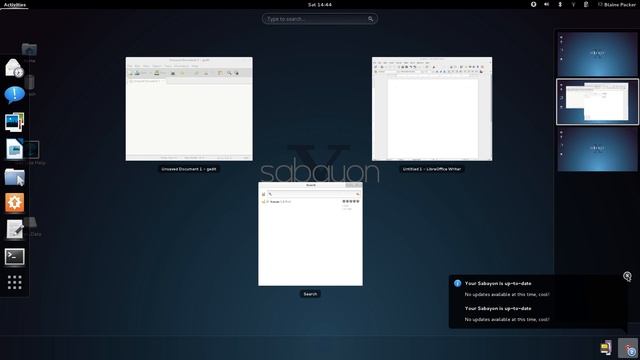Select the LibreOffice Writer window thumbnail
The image size is (640, 360).
pos(432,109)
